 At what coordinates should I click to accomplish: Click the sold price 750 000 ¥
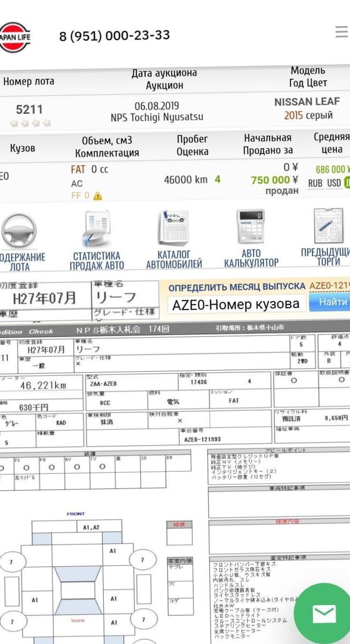pos(275,180)
